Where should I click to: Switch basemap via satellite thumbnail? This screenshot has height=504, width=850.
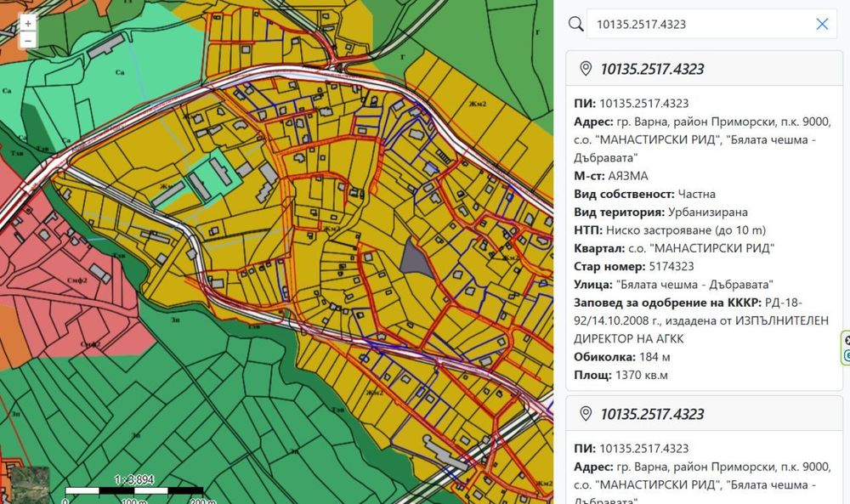pyautogui.click(x=30, y=484)
